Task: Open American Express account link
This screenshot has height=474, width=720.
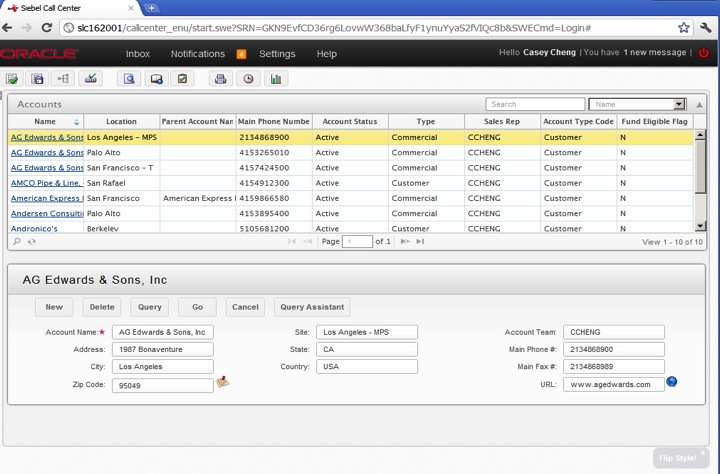Action: tap(47, 198)
